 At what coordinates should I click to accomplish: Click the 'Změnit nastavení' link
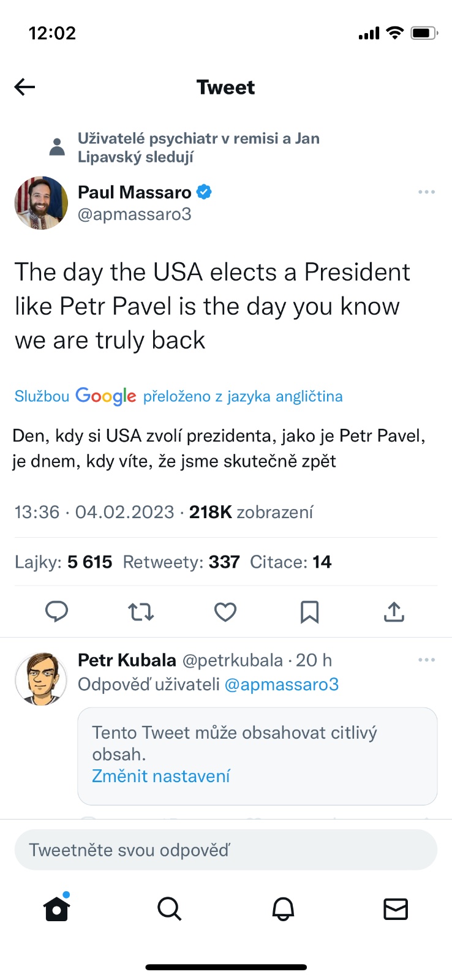click(161, 776)
